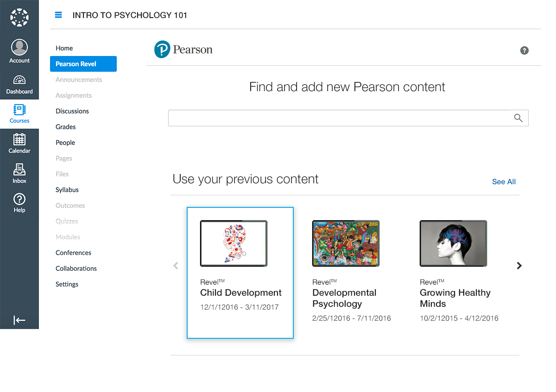Open Files in course menu
This screenshot has height=392, width=556.
pyautogui.click(x=62, y=174)
